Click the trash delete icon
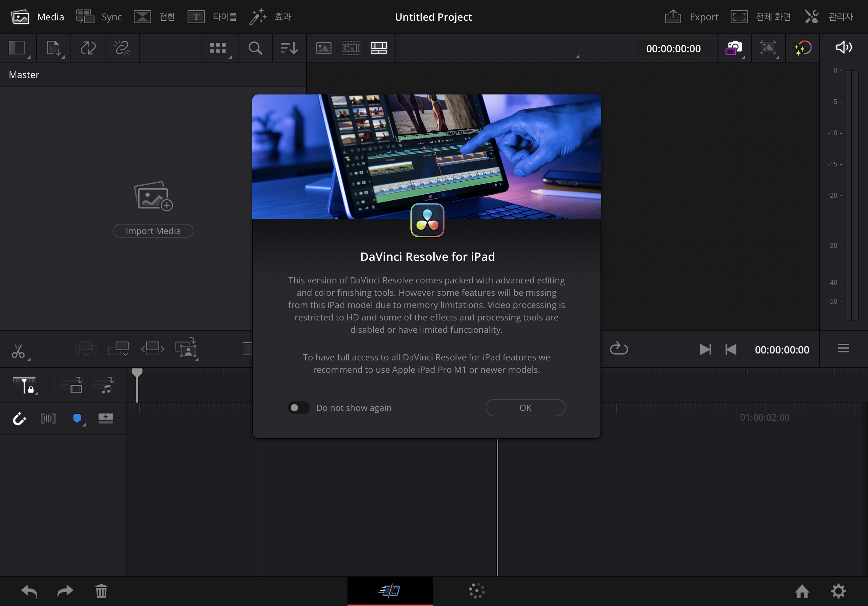868x606 pixels. point(101,591)
